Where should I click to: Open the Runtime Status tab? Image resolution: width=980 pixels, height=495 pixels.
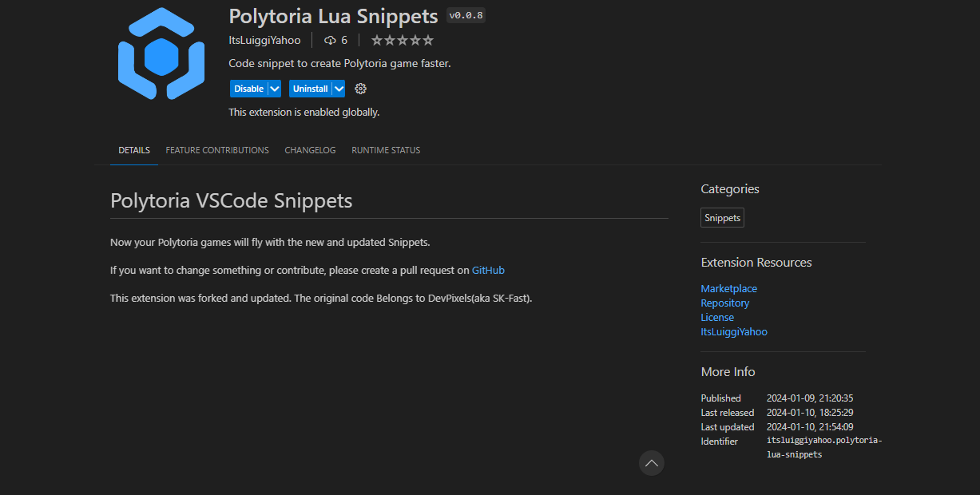(x=386, y=150)
